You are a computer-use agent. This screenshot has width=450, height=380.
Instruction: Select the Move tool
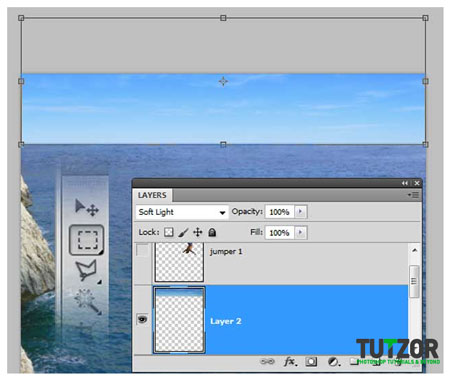point(86,207)
